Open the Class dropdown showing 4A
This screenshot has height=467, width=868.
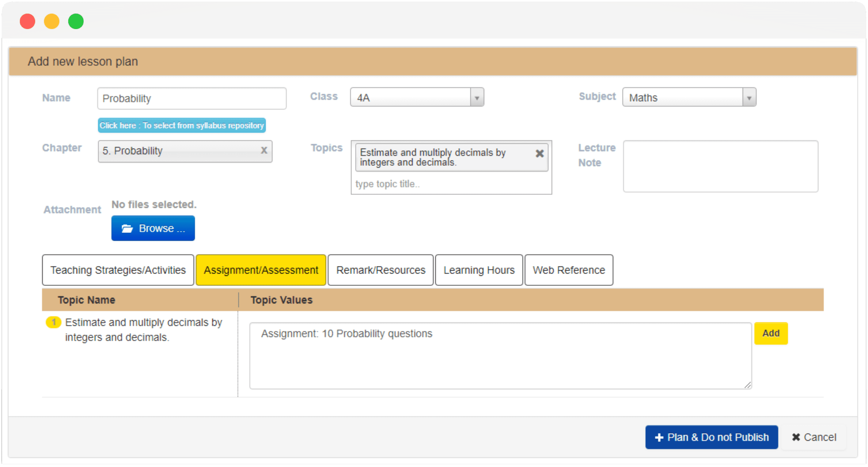point(417,97)
